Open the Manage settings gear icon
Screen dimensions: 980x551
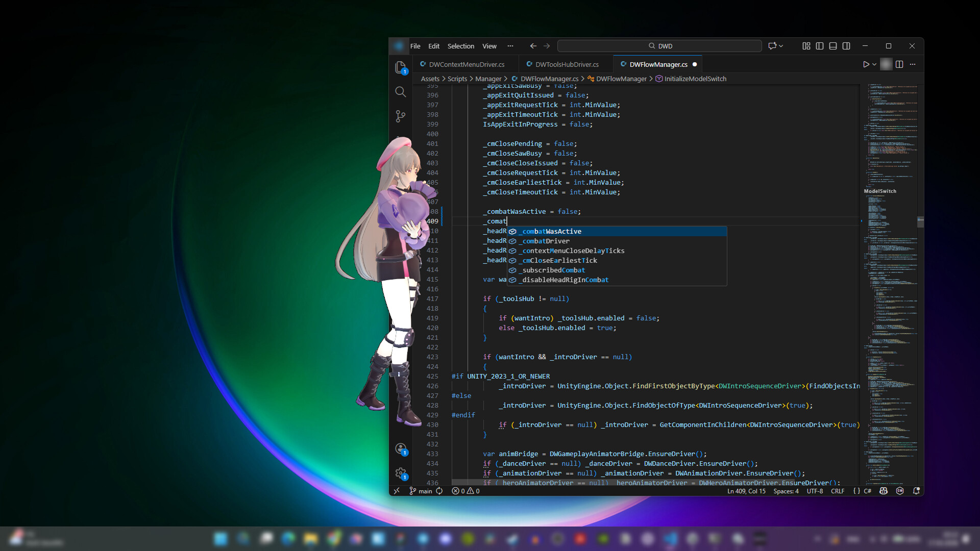tap(400, 473)
